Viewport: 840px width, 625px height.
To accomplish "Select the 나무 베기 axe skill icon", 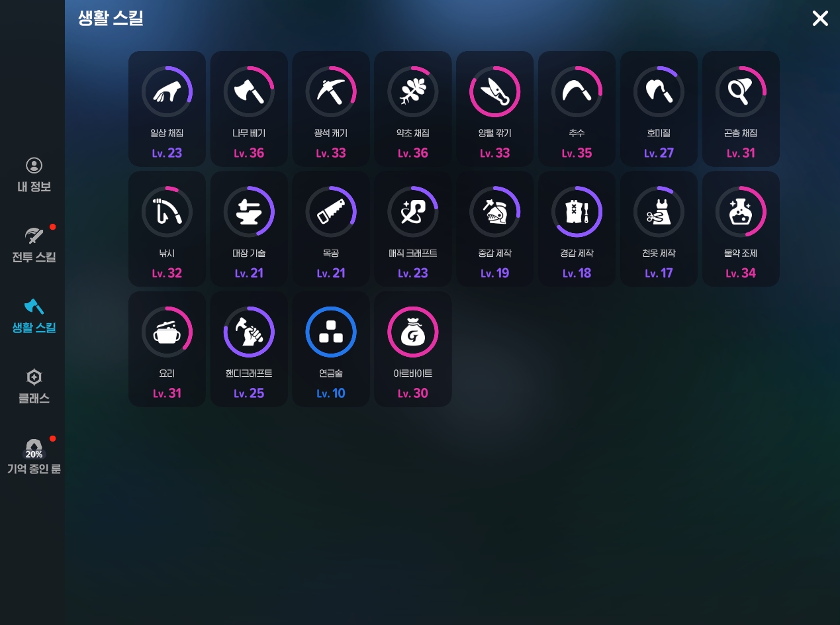I will coord(249,91).
